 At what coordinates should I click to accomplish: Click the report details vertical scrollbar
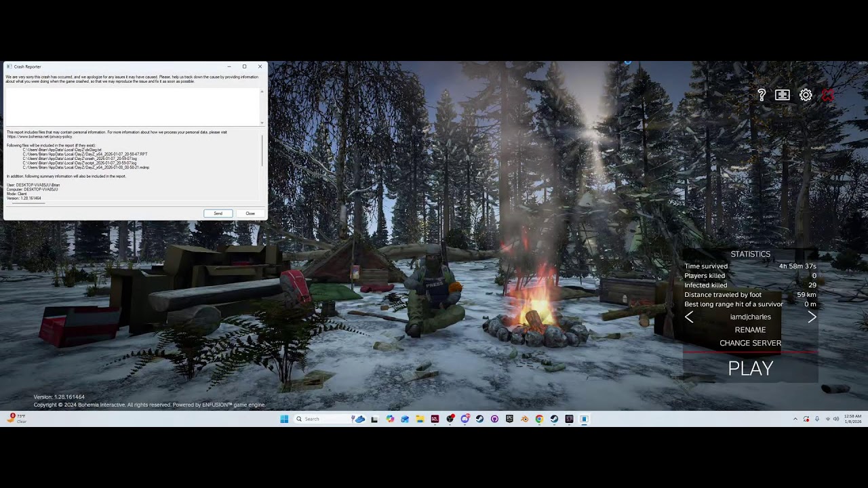[x=262, y=150]
